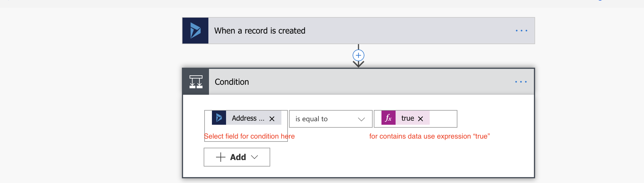The image size is (644, 183).
Task: Click the chevron on the operator dropdown
Action: coord(361,119)
